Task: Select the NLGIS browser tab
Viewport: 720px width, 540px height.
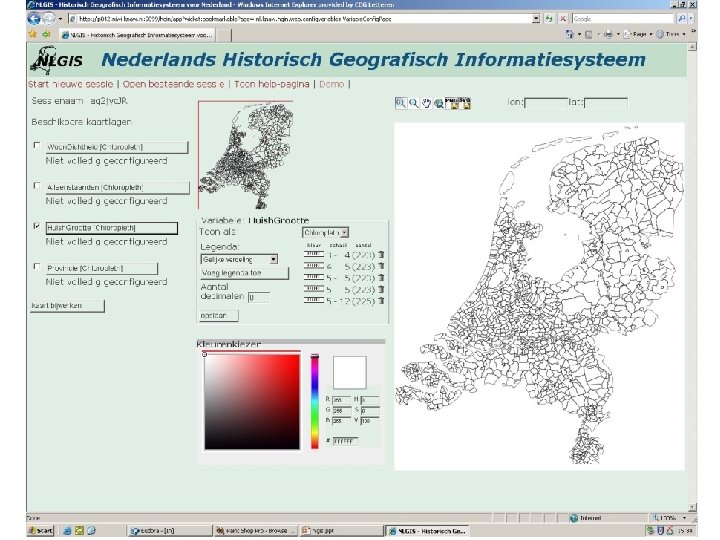Action: tap(137, 35)
